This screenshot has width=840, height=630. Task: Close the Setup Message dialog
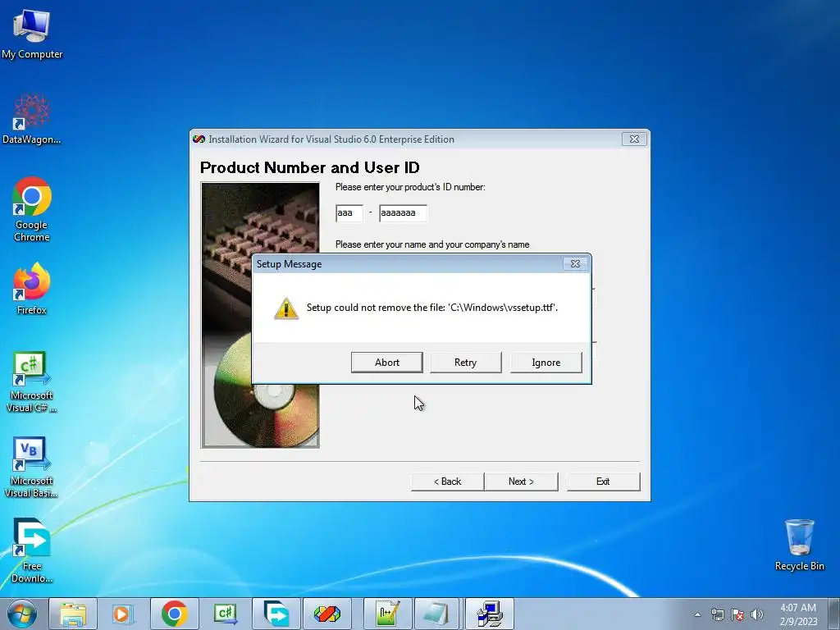575,263
